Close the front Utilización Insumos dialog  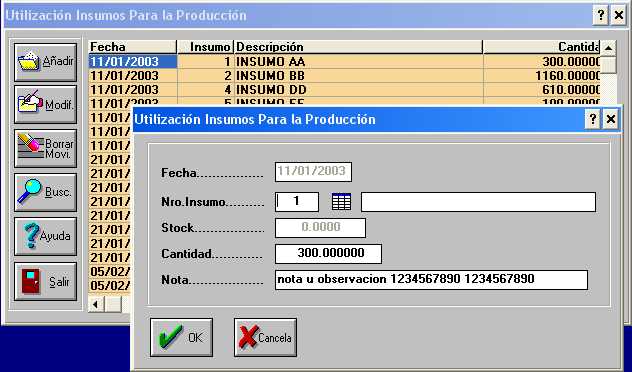[x=611, y=119]
